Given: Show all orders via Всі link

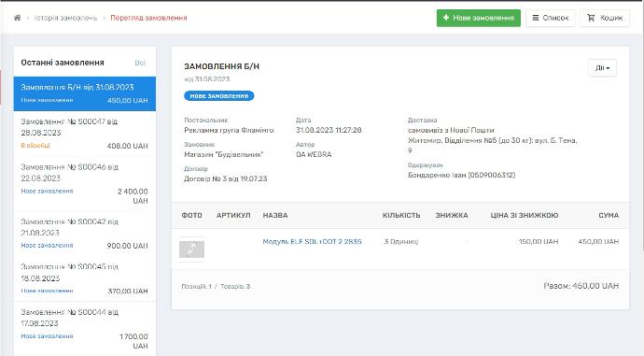Looking at the screenshot, I should click(x=140, y=63).
